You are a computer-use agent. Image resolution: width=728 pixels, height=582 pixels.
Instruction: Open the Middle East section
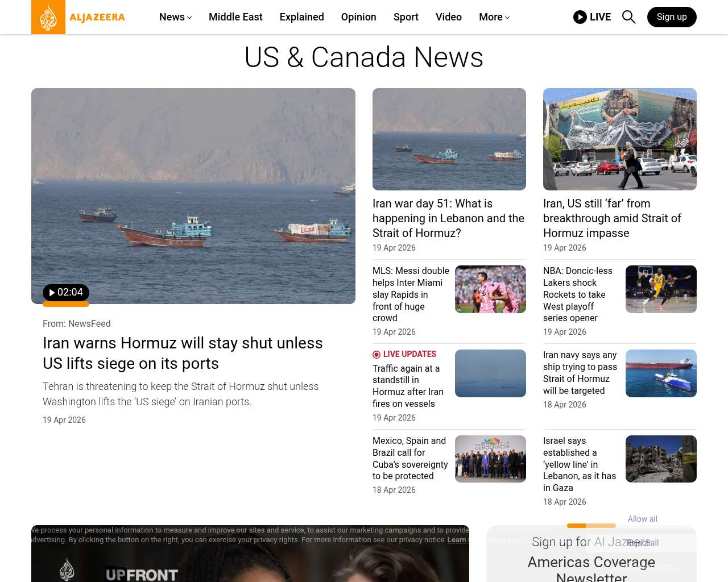click(x=235, y=17)
